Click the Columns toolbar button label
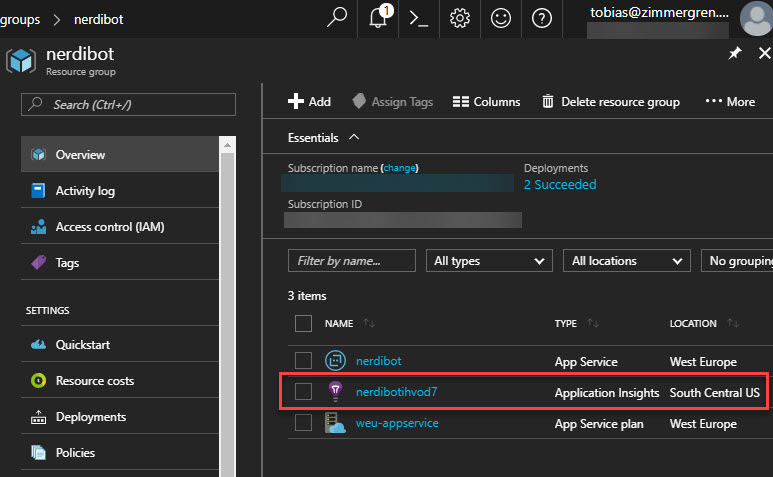 [496, 102]
